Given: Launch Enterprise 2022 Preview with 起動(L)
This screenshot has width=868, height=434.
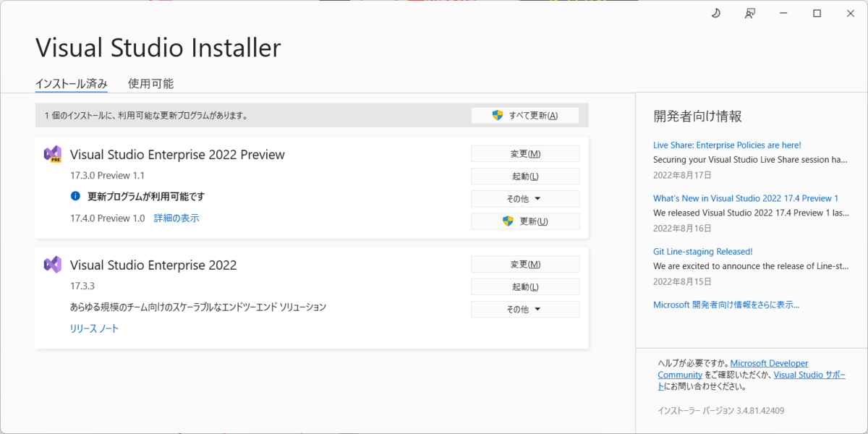Looking at the screenshot, I should coord(525,176).
